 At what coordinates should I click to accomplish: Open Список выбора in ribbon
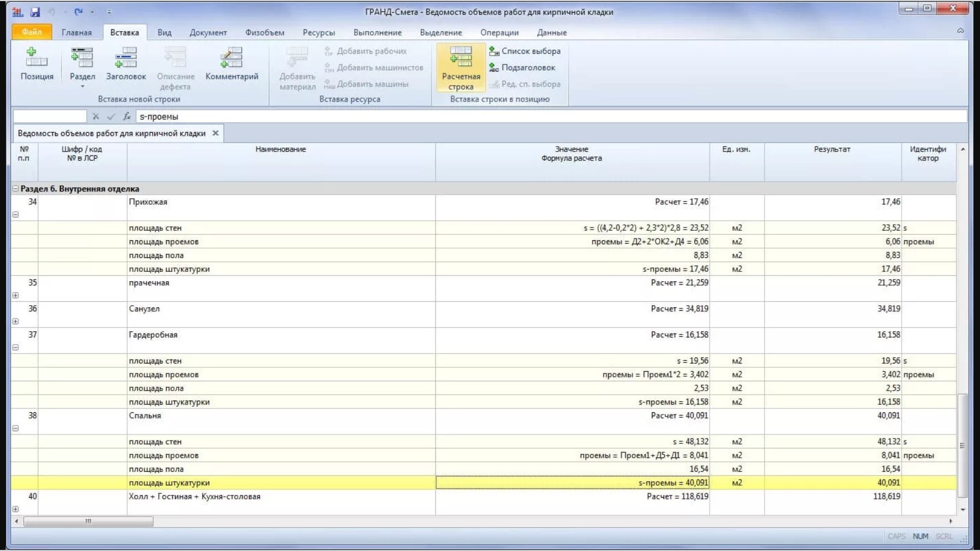coord(525,51)
